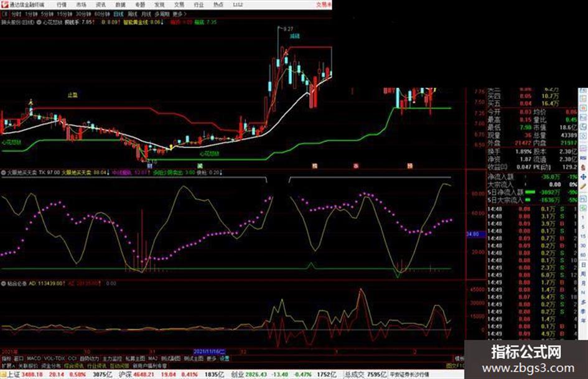Select the MACD indicator tab

(34, 358)
